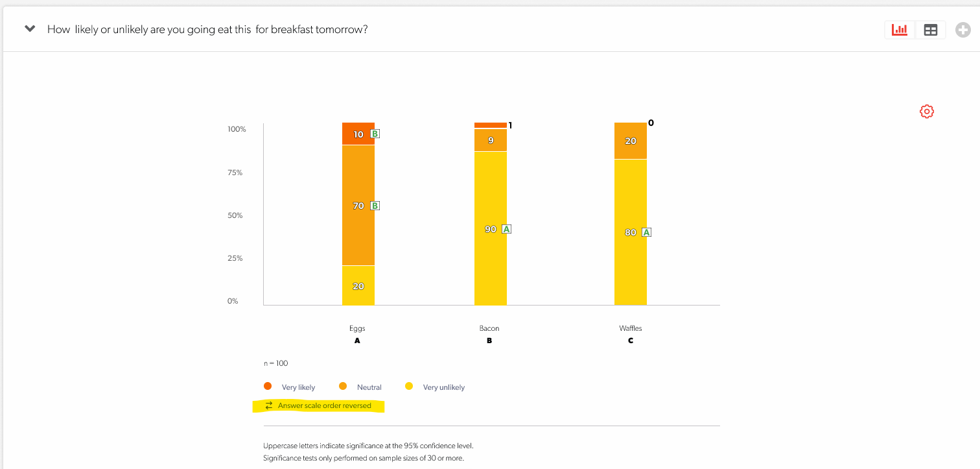Switch to table view
Screen dimensions: 980x469
pyautogui.click(x=931, y=30)
